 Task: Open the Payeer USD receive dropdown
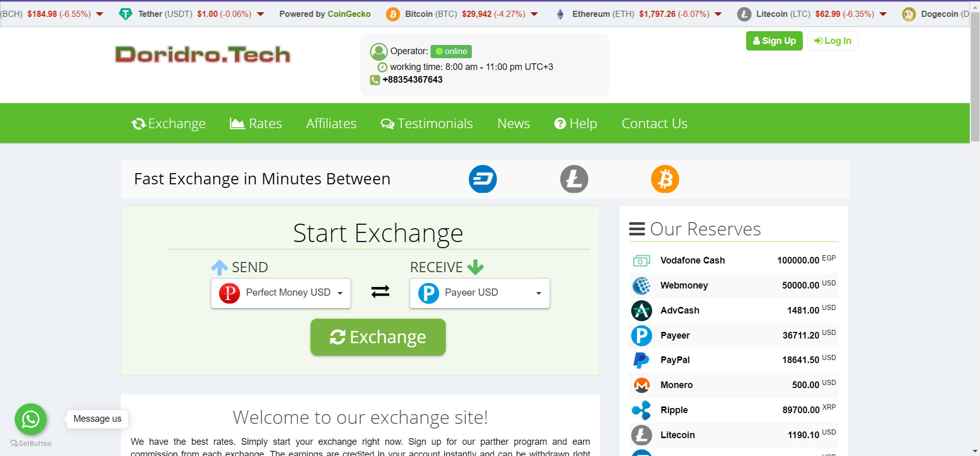[x=480, y=293]
